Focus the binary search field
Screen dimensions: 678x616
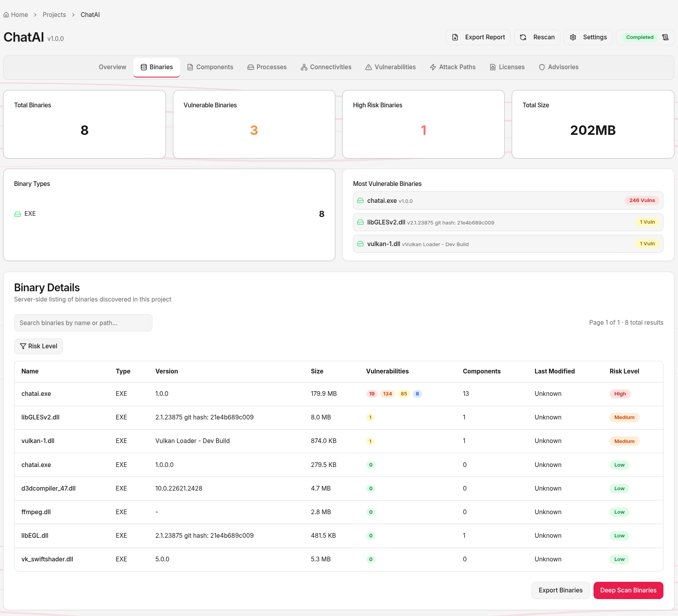pyautogui.click(x=83, y=323)
